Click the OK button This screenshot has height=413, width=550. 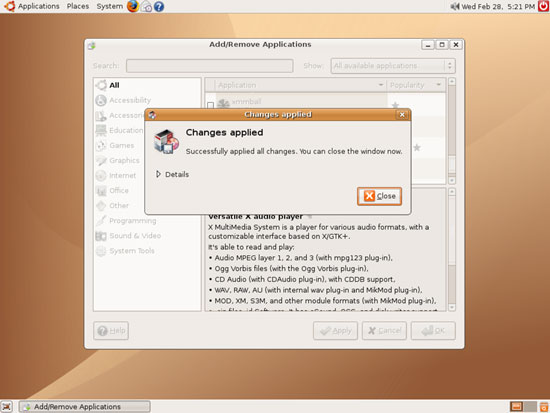pyautogui.click(x=433, y=331)
